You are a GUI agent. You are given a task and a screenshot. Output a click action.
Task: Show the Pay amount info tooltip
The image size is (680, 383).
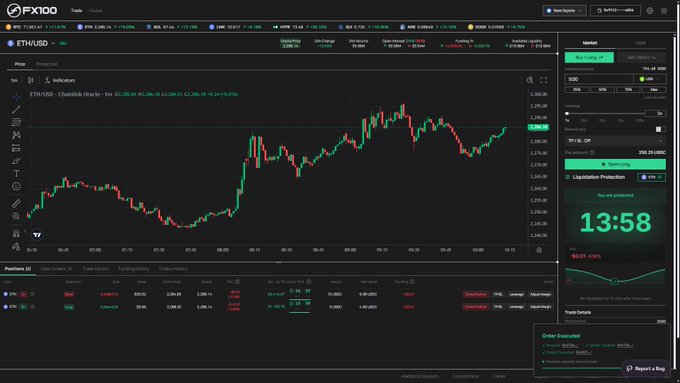click(x=592, y=153)
